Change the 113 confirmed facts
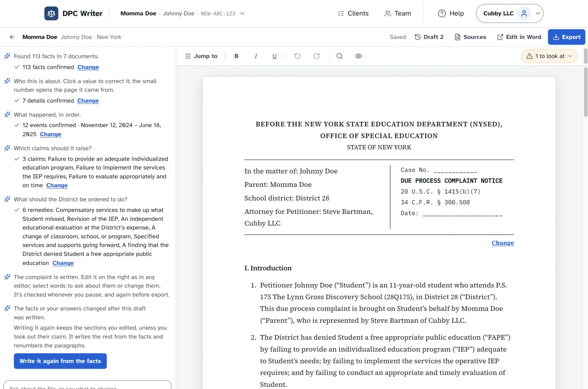The image size is (588, 389). pyautogui.click(x=88, y=67)
